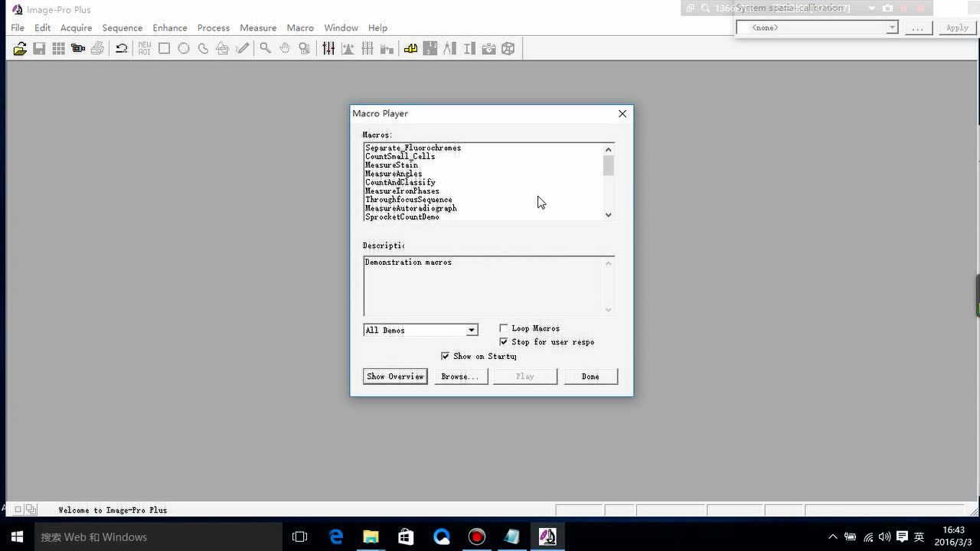
Task: Enable the Loop Macros checkbox
Action: click(x=504, y=328)
